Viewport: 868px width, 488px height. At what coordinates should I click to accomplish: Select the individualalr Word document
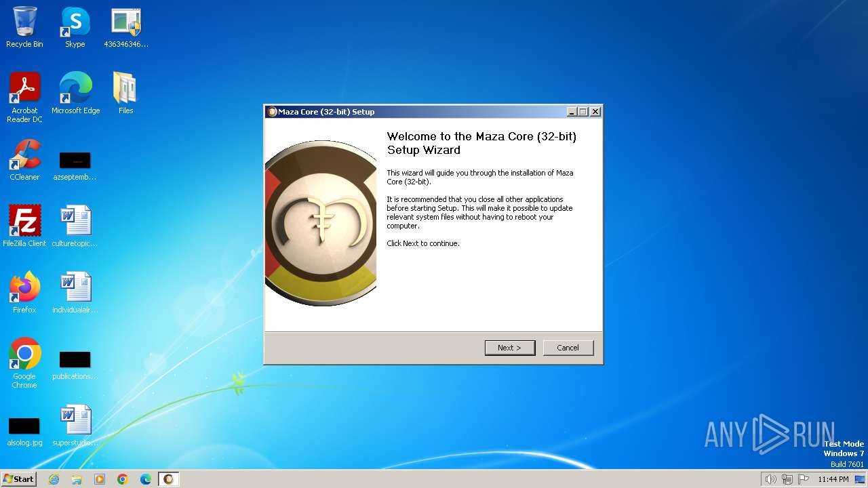(x=75, y=292)
